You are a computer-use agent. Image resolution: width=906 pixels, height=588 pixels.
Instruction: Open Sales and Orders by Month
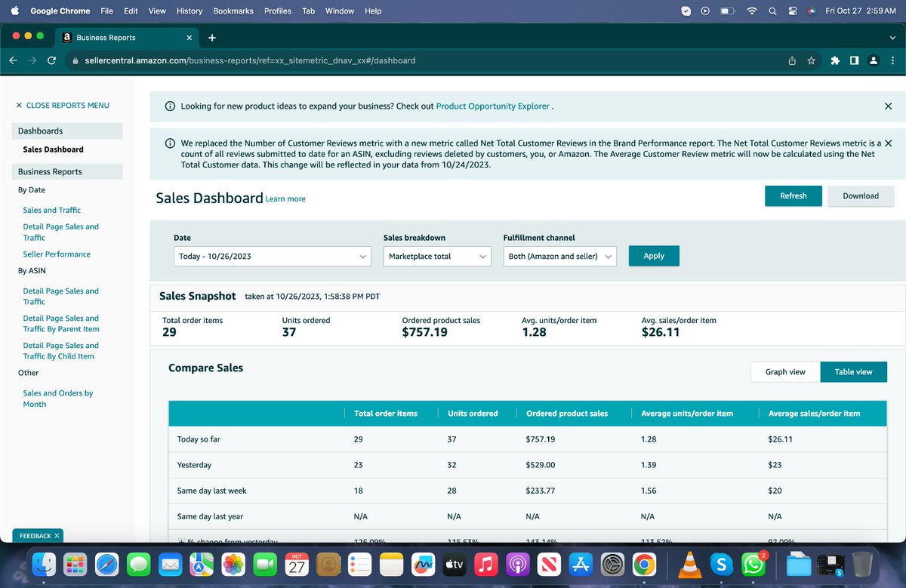point(58,399)
